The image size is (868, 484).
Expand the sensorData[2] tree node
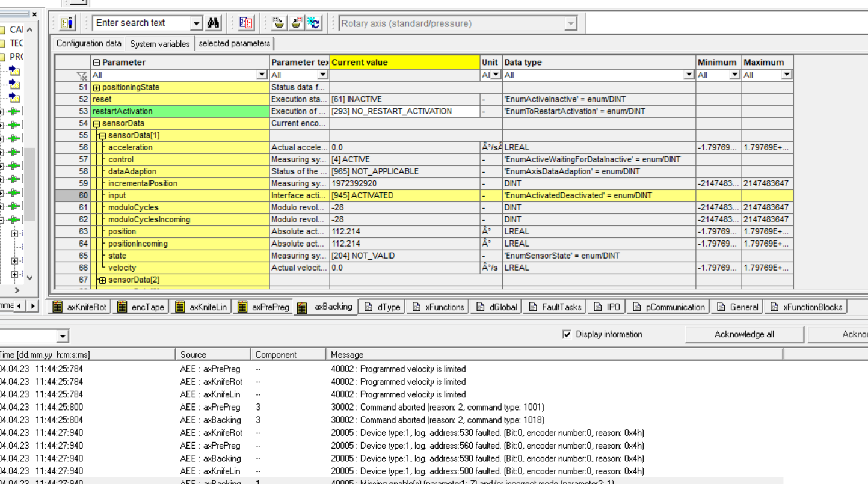[102, 280]
